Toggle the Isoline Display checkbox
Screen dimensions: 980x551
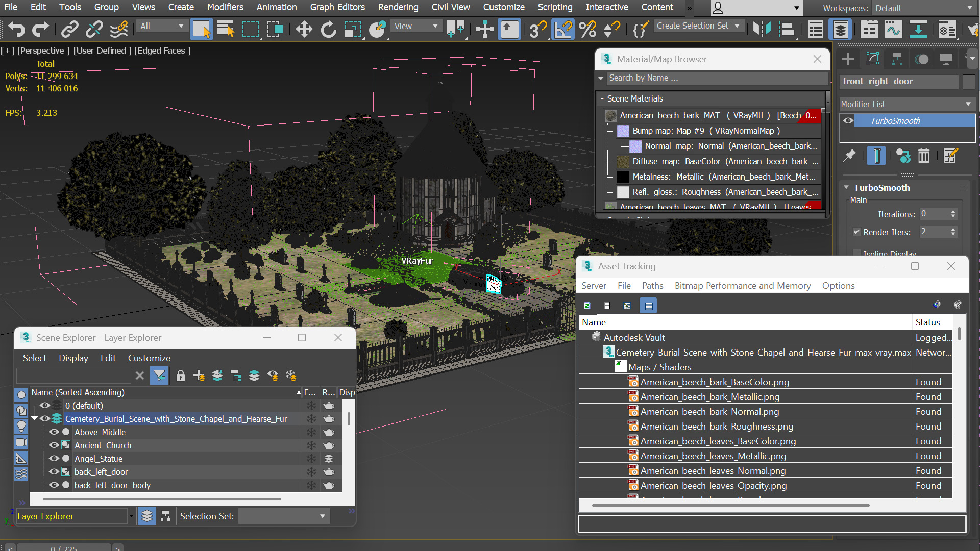857,253
